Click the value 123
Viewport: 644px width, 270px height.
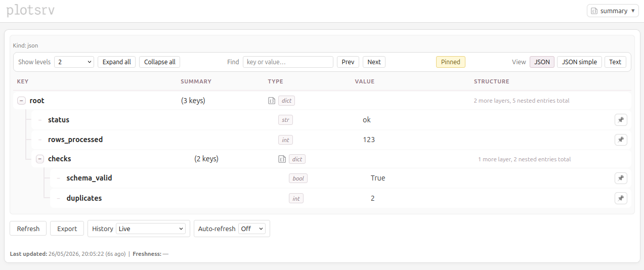369,140
